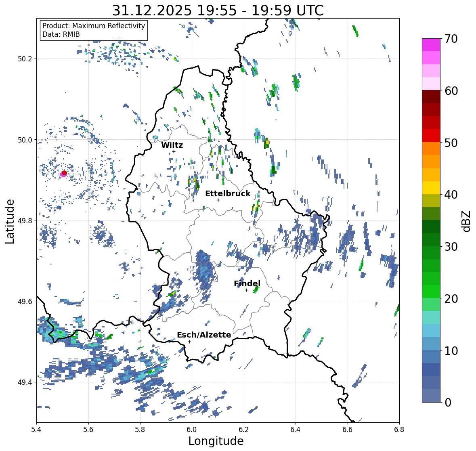Click the colorbar tick value 20
Image resolution: width=476 pixels, height=451 pixels.
[x=451, y=299]
